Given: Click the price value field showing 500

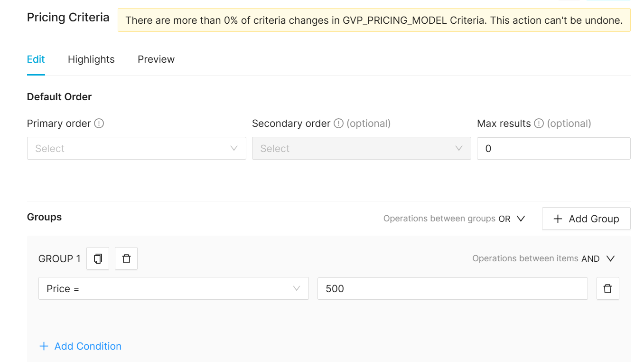Looking at the screenshot, I should click(x=452, y=288).
